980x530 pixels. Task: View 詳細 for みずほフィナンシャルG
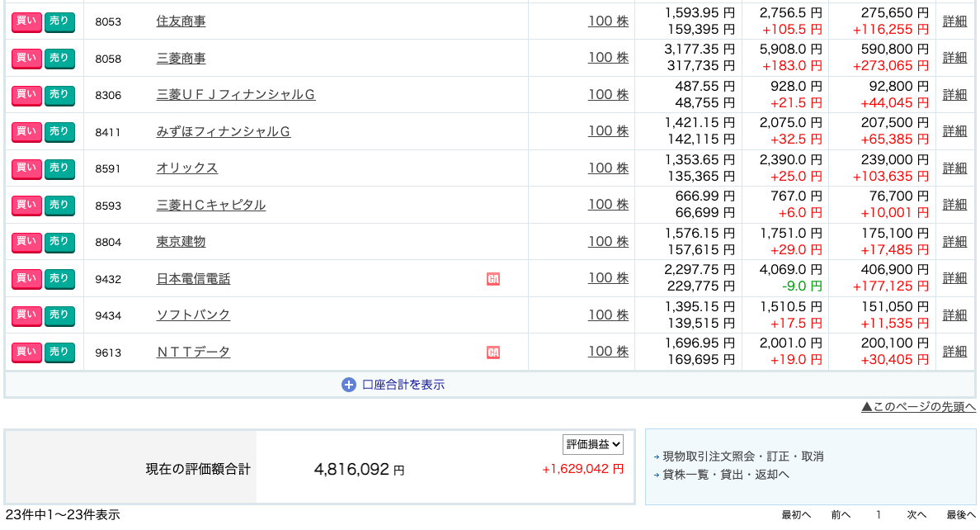click(954, 131)
